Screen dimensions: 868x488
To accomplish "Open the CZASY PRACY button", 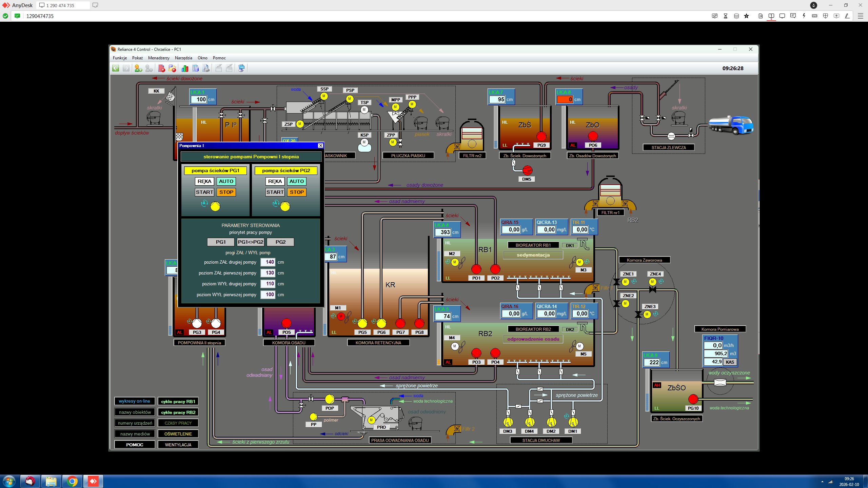I will (x=178, y=423).
